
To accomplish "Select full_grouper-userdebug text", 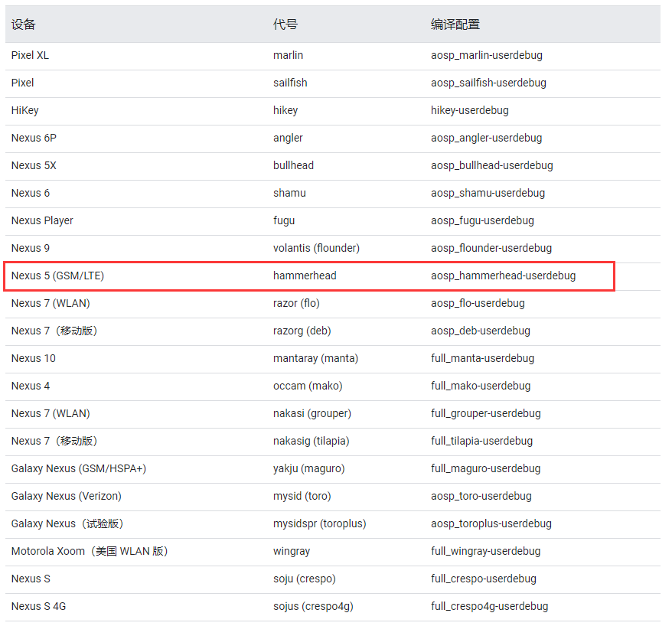I will click(x=485, y=413).
